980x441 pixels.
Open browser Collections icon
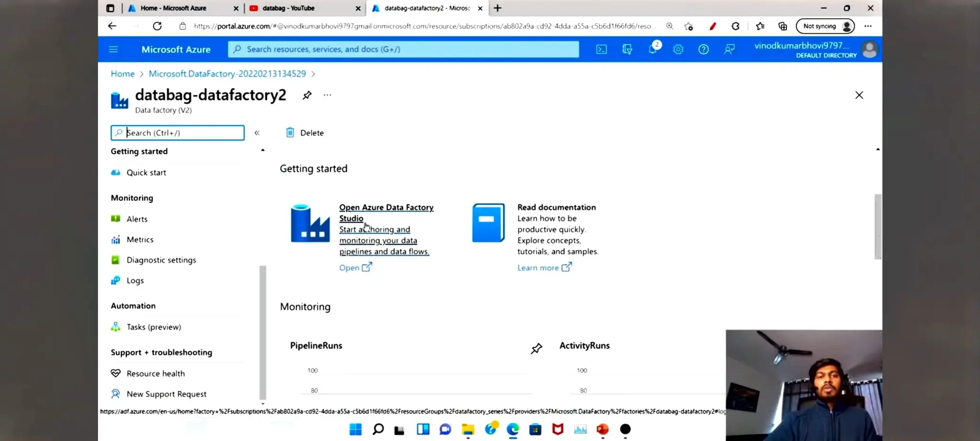pyautogui.click(x=782, y=26)
